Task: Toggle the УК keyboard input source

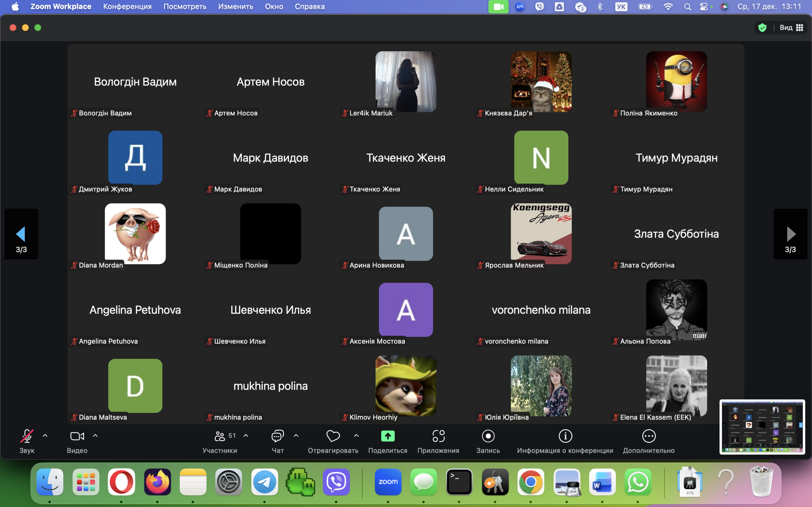Action: click(x=621, y=7)
